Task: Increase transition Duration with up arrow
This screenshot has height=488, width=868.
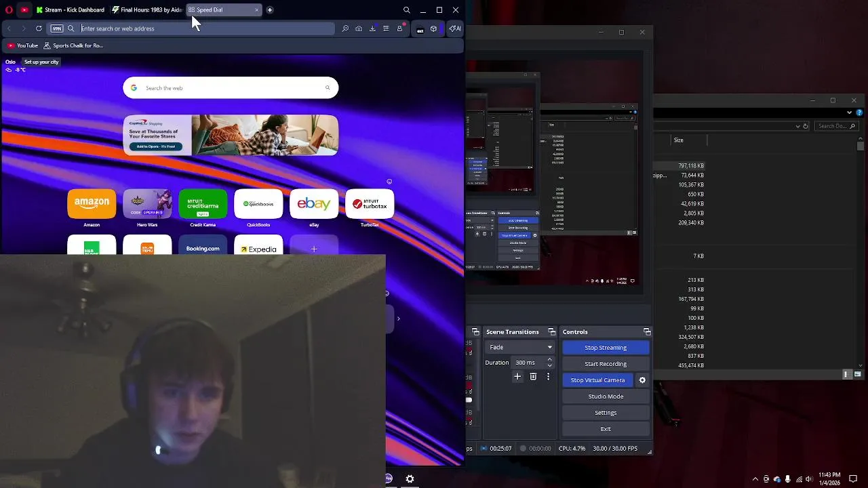Action: click(x=550, y=359)
